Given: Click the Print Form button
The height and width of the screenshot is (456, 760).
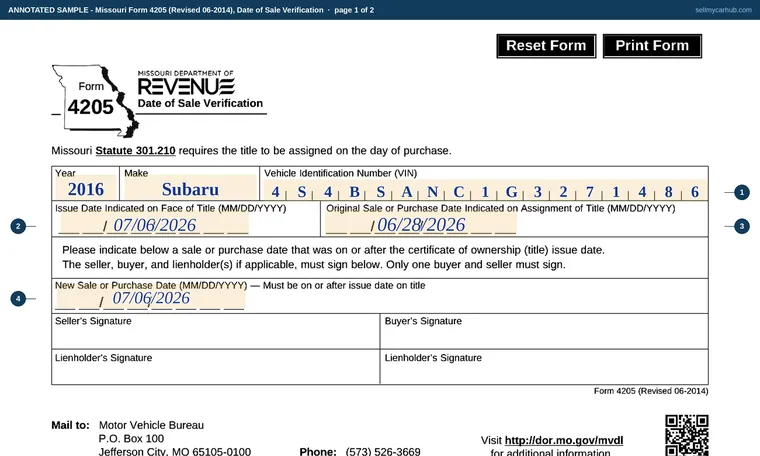Looking at the screenshot, I should tap(652, 46).
